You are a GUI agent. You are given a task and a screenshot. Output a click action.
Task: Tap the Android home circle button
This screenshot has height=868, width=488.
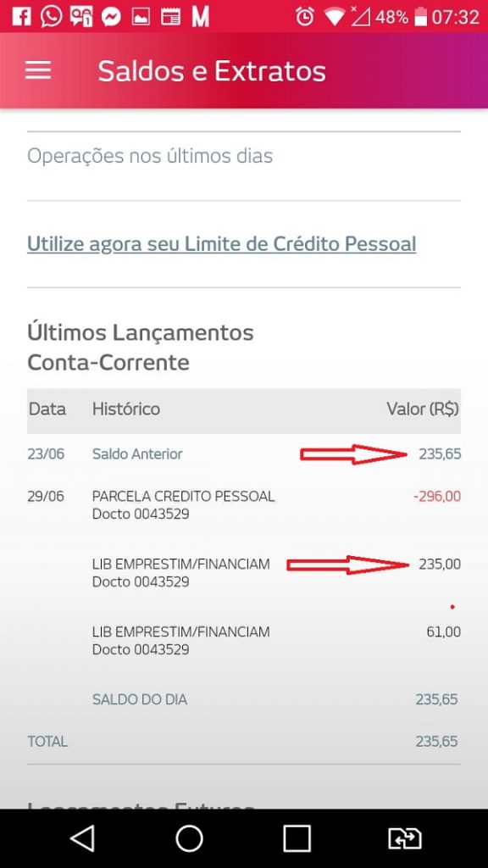189,838
